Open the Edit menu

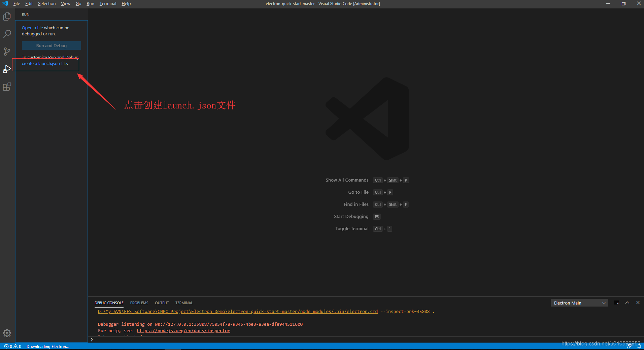point(29,3)
